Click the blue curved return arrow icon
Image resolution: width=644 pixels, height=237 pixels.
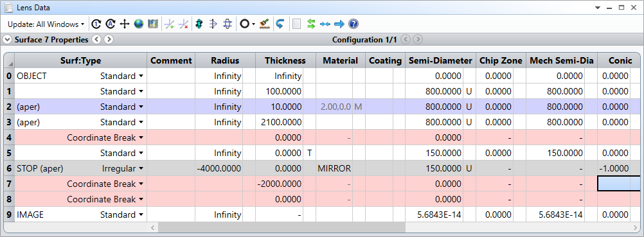pos(280,24)
